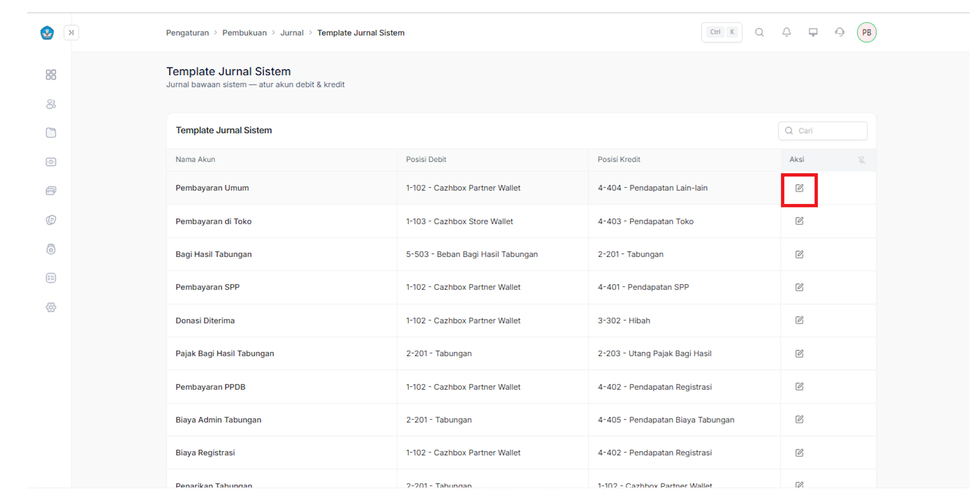Open the savings jar icon in sidebar
The width and height of the screenshot is (980, 498).
point(51,249)
